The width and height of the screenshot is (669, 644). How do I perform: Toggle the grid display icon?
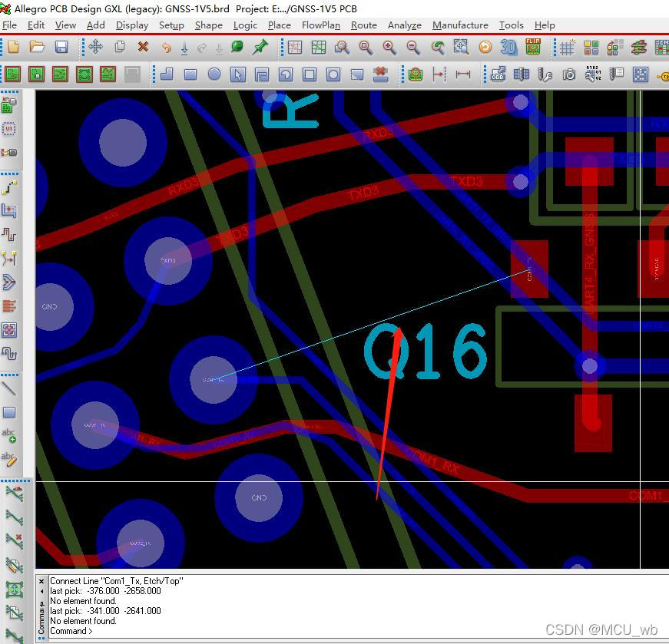[567, 48]
